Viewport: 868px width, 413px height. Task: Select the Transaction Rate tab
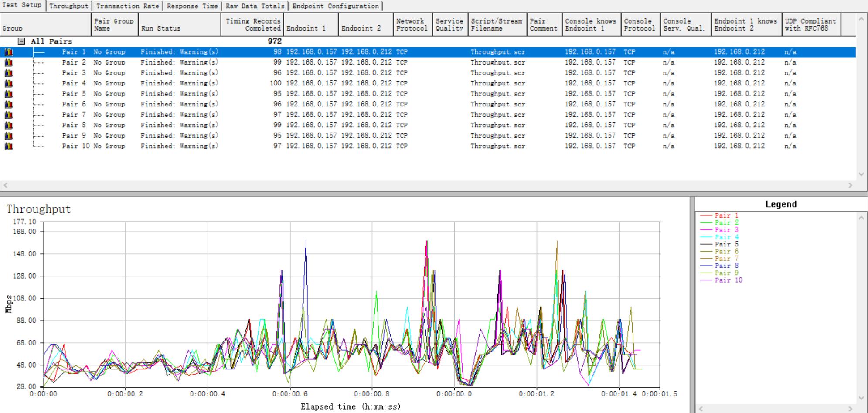pos(127,6)
